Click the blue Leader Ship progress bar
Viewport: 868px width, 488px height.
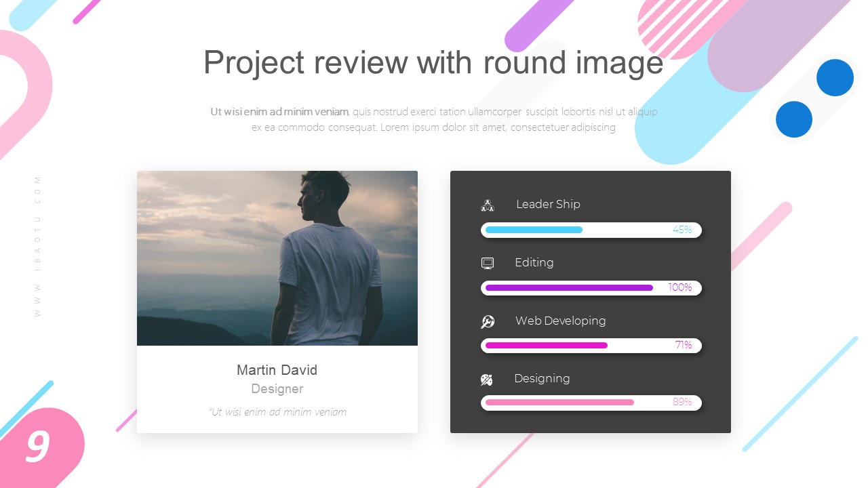[x=534, y=230]
